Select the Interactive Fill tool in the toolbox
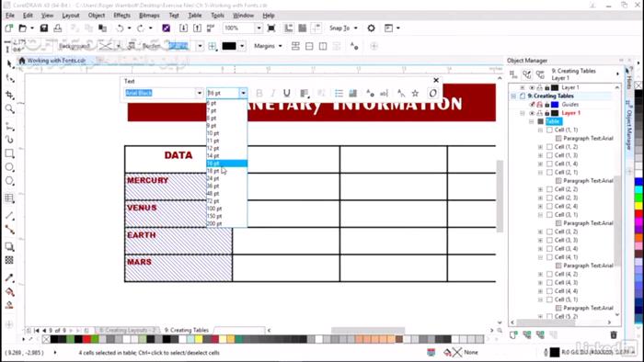 pyautogui.click(x=10, y=292)
